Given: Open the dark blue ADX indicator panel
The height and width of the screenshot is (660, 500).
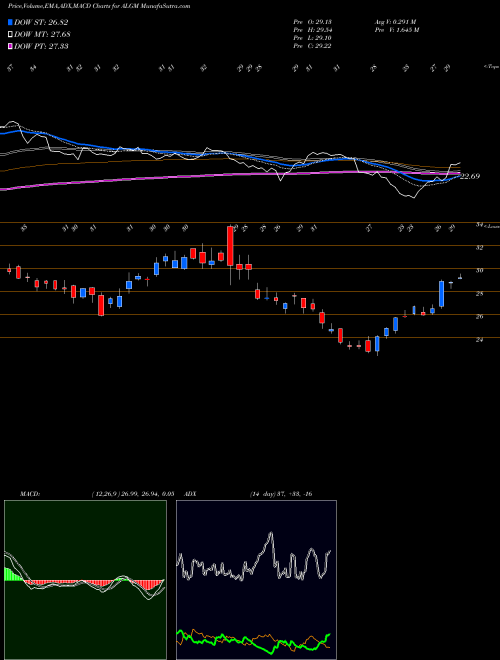Looking at the screenshot, I should click(256, 580).
